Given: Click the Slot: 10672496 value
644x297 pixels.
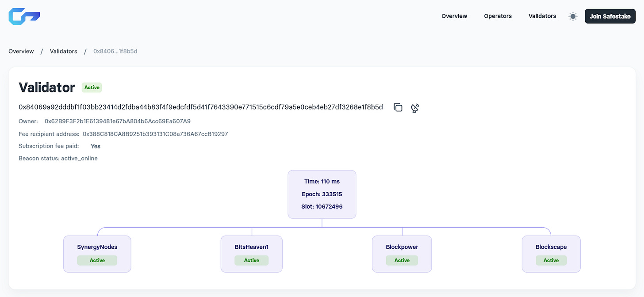Looking at the screenshot, I should click(x=322, y=206).
